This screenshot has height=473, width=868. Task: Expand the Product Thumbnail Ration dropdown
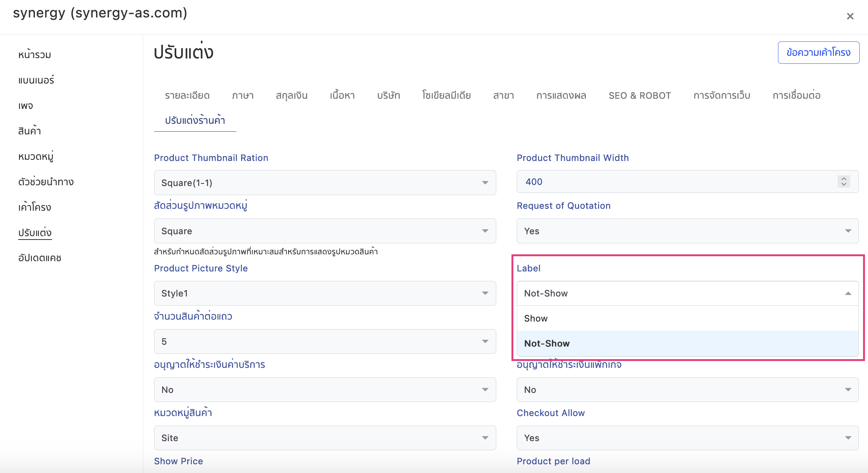coord(325,183)
